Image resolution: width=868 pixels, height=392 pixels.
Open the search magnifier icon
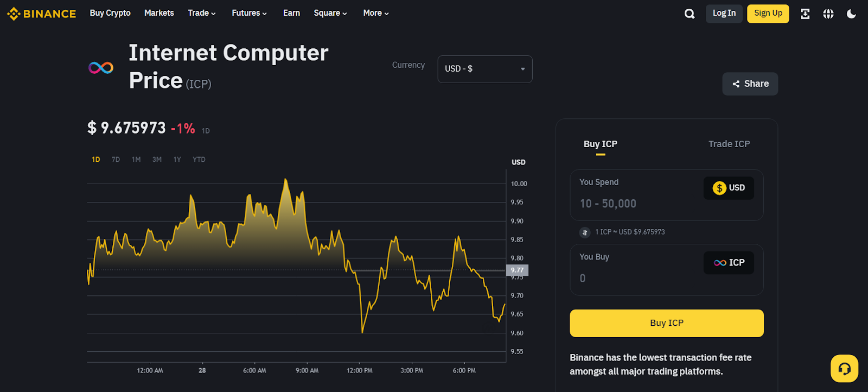coord(690,14)
